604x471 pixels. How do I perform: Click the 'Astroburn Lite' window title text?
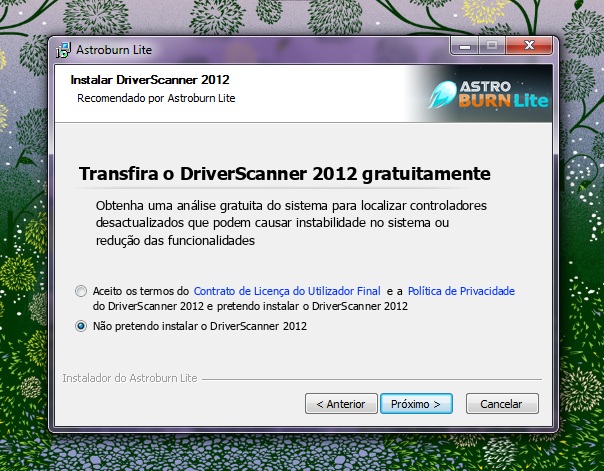[114, 50]
